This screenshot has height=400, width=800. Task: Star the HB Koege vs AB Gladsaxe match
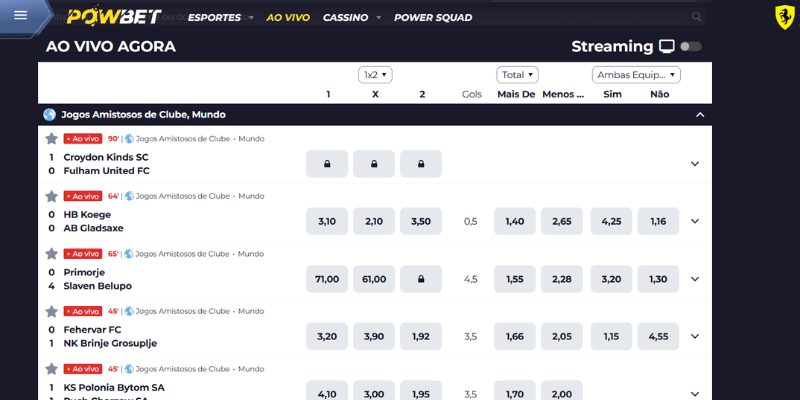pyautogui.click(x=51, y=196)
